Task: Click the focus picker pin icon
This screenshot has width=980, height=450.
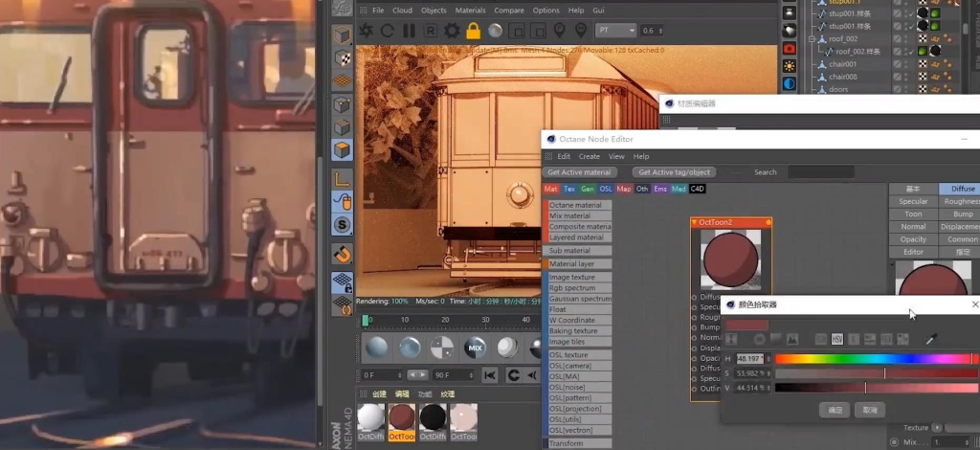Action: [559, 30]
